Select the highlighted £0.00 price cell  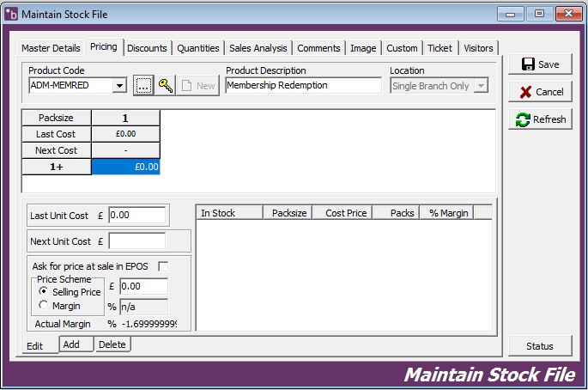click(125, 167)
